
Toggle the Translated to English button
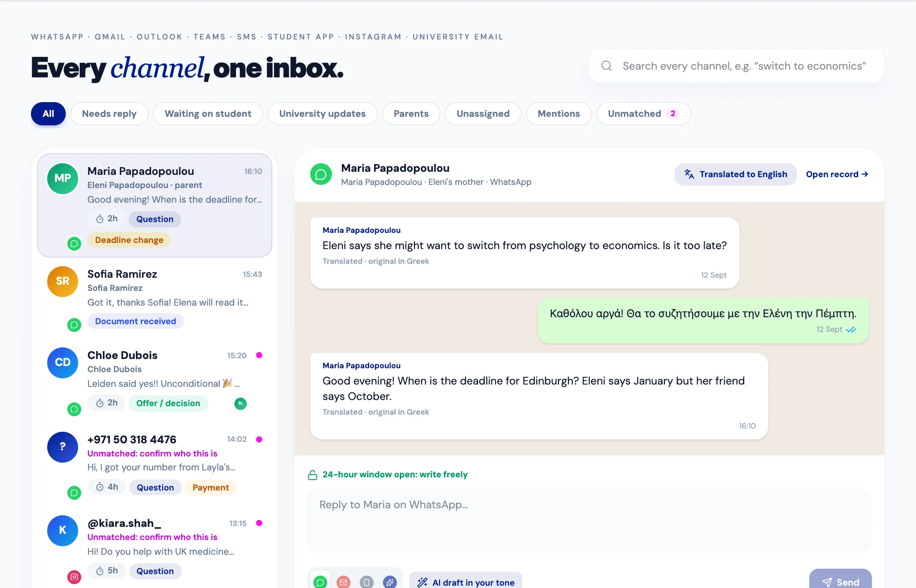coord(736,174)
